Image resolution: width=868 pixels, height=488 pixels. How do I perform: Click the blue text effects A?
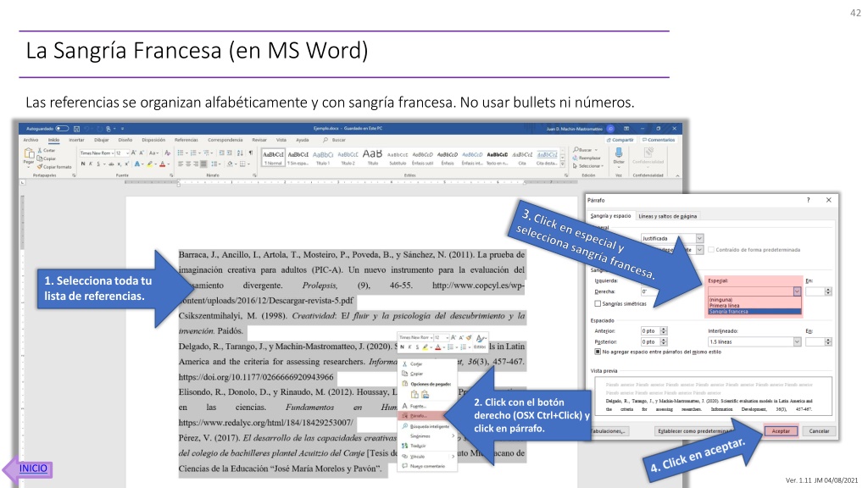[136, 164]
